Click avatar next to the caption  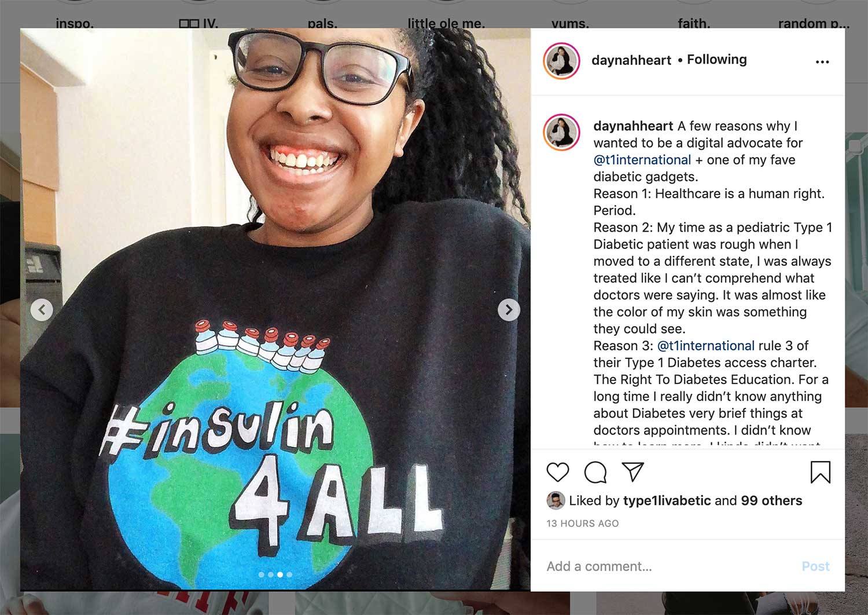(561, 132)
